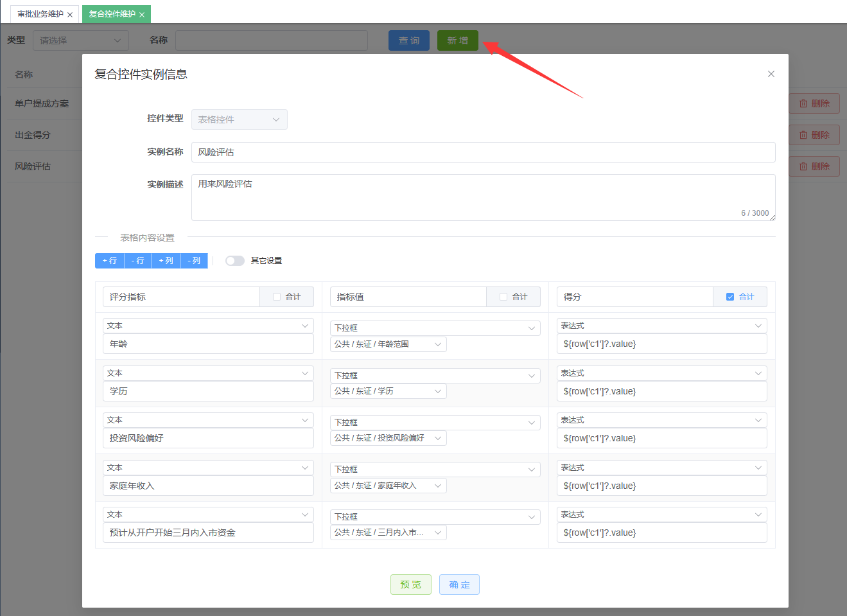Expand the 公共/东证/投资风险偏好 selector
This screenshot has width=847, height=616.
pyautogui.click(x=389, y=438)
